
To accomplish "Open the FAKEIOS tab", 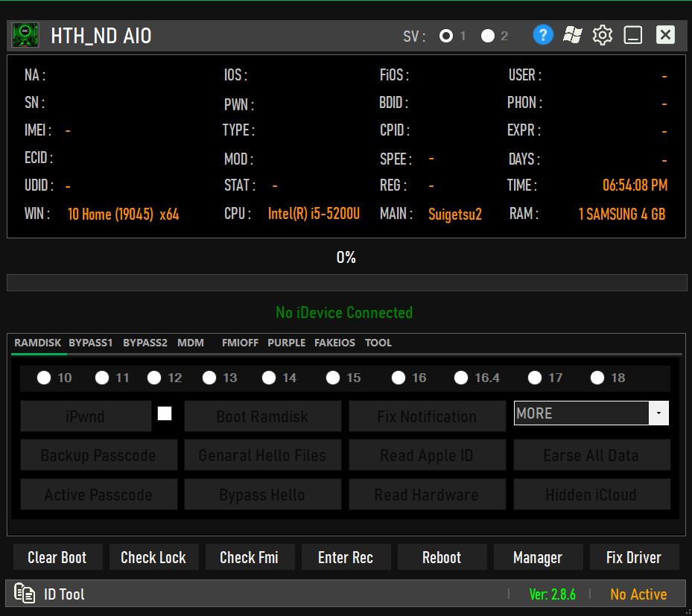I will pyautogui.click(x=334, y=343).
